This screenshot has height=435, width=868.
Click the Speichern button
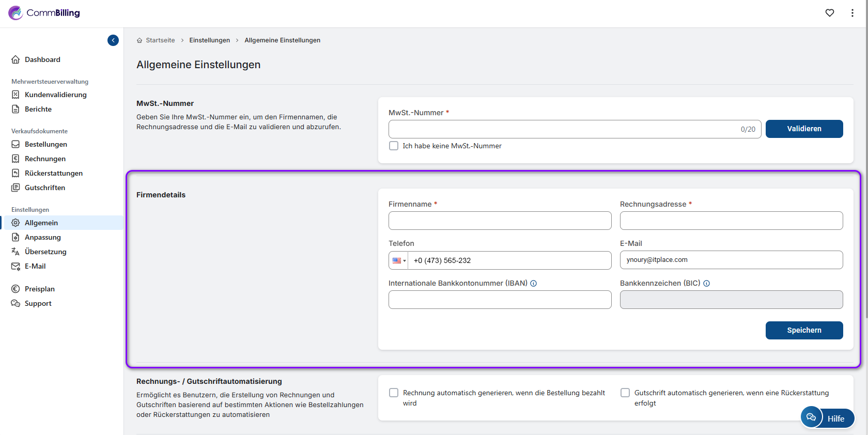point(804,330)
